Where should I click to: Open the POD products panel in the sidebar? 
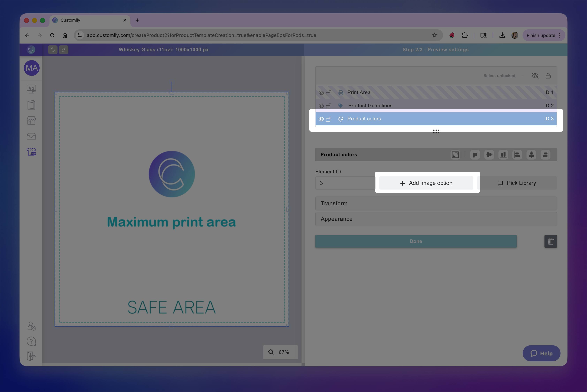point(31,152)
